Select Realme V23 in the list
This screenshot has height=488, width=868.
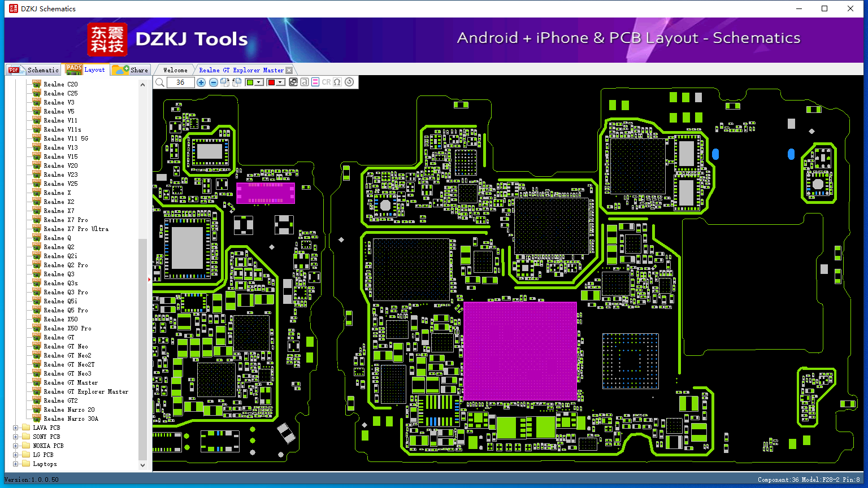61,175
